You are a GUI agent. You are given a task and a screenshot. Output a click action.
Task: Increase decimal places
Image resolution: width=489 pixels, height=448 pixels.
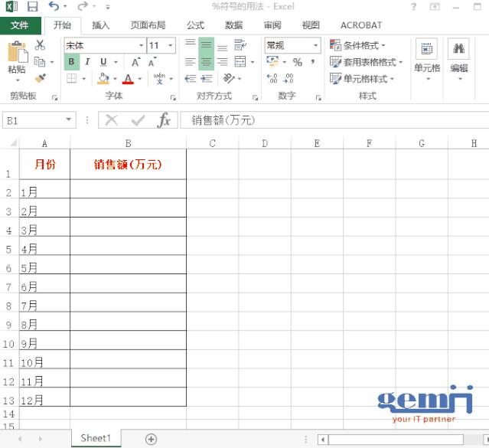272,78
